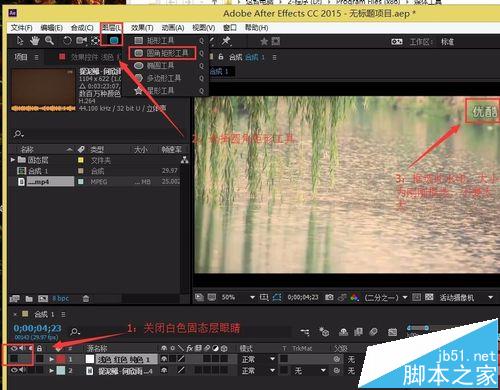Open the 视图(V) menu

pyautogui.click(x=203, y=28)
